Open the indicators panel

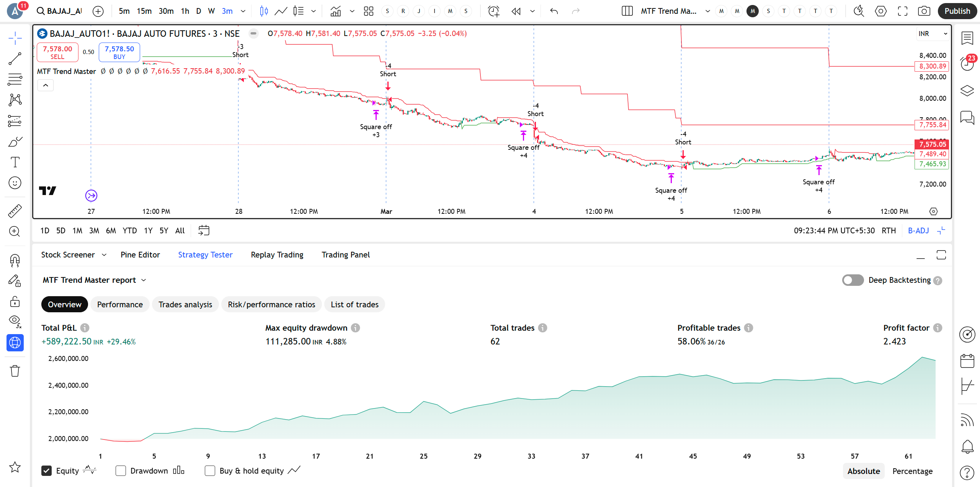336,11
